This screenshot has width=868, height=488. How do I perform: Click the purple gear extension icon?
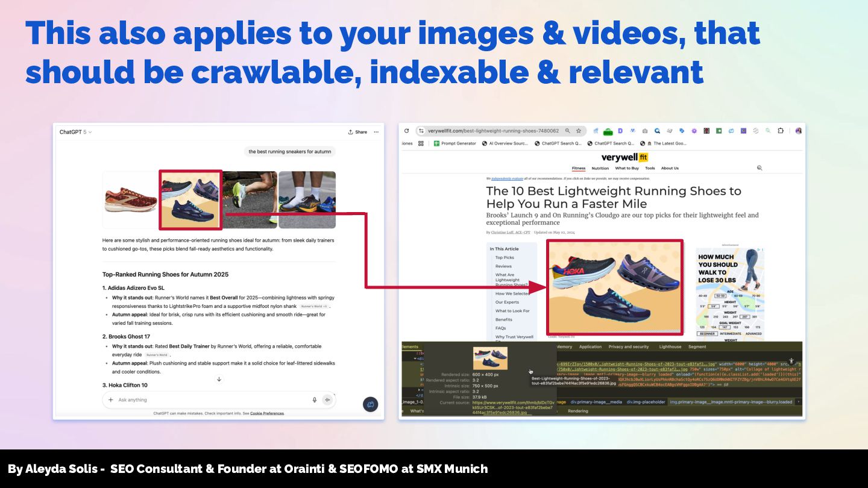(694, 131)
